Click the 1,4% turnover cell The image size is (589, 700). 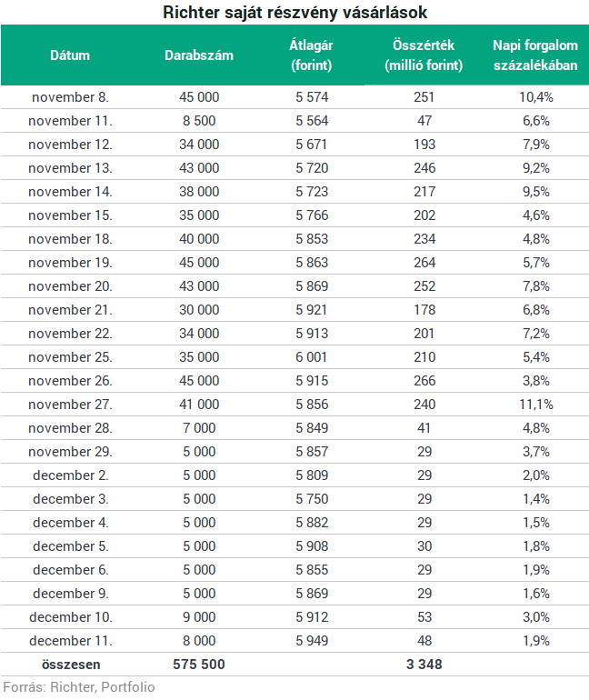pos(536,500)
